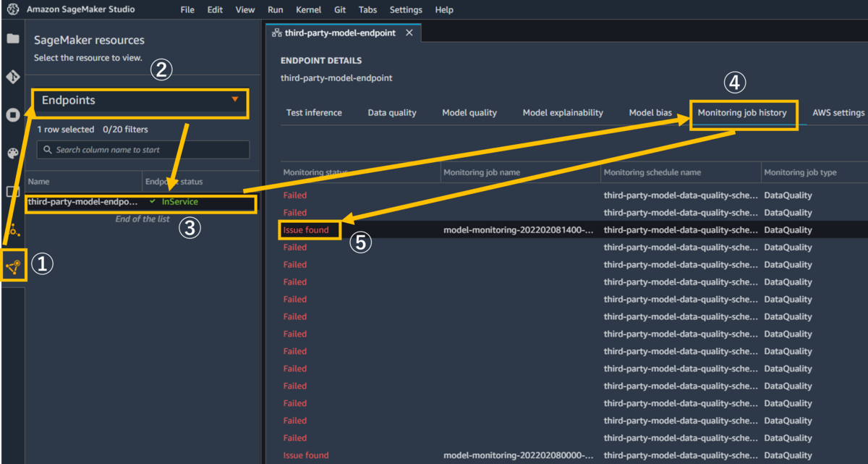The height and width of the screenshot is (464, 868).
Task: Switch to the Model bias tab
Action: tap(650, 113)
